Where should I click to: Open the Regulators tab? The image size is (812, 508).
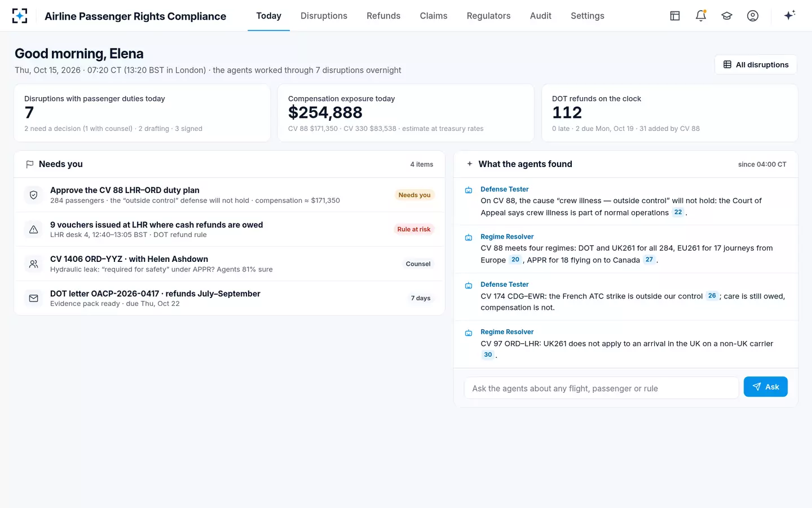pos(488,16)
